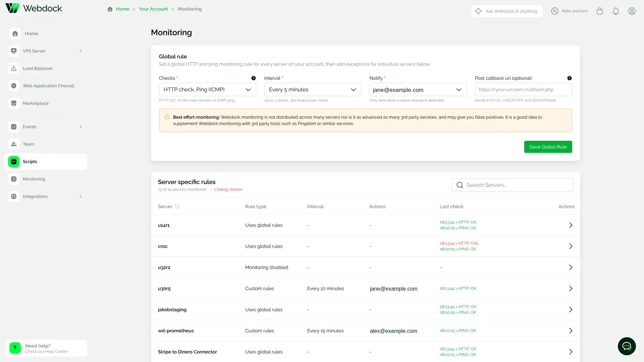The image size is (644, 362).
Task: Open u30r5 row details chevron
Action: 571,289
